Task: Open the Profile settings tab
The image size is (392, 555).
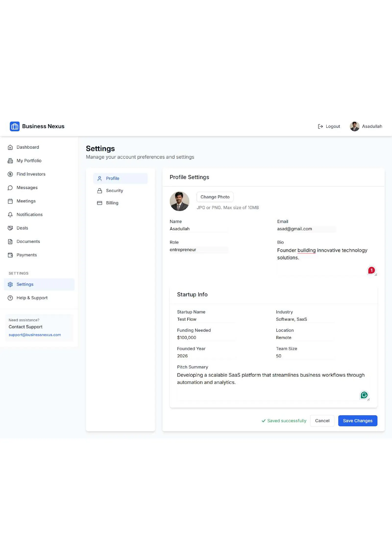Action: pyautogui.click(x=120, y=179)
